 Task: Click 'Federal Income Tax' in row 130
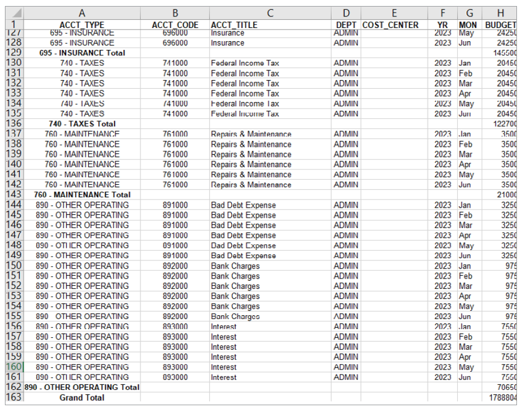point(270,63)
